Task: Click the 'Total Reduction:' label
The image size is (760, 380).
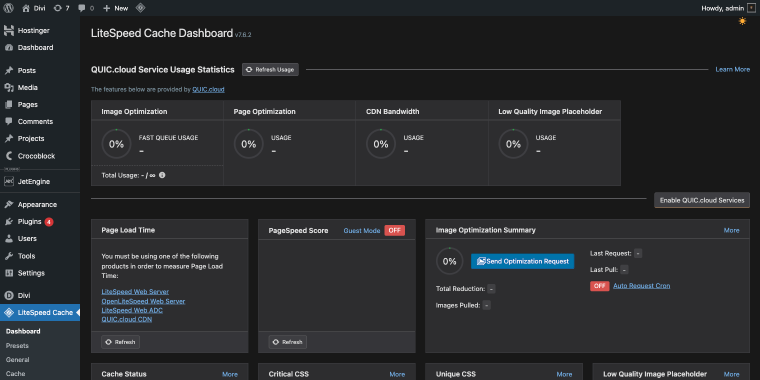Action: [460, 289]
